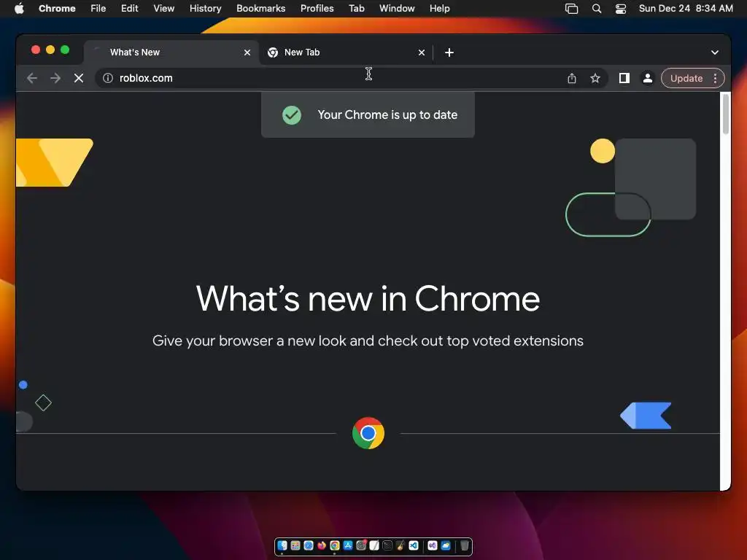Open Visual Studio Code from the dock

(414, 545)
